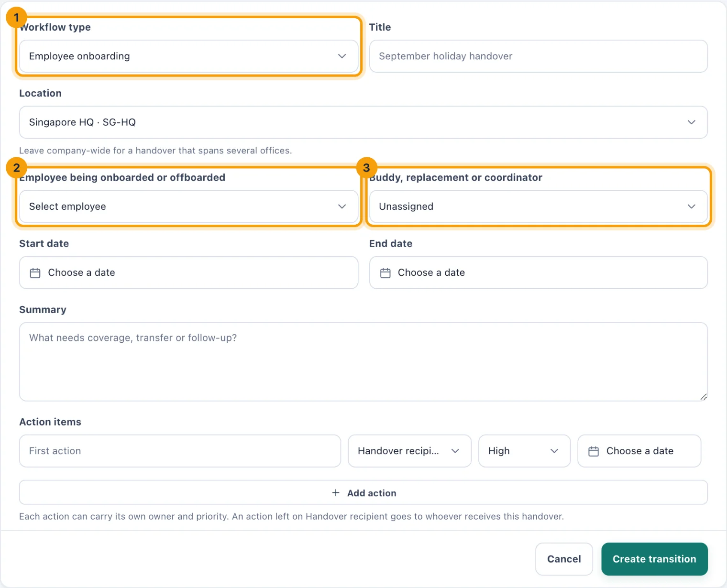Click the calendar icon in the action item row
Screen dimensions: 727x588
[594, 451]
